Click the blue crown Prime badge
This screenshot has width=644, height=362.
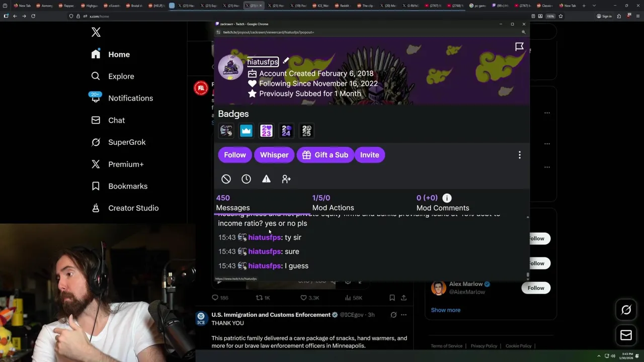(x=246, y=131)
